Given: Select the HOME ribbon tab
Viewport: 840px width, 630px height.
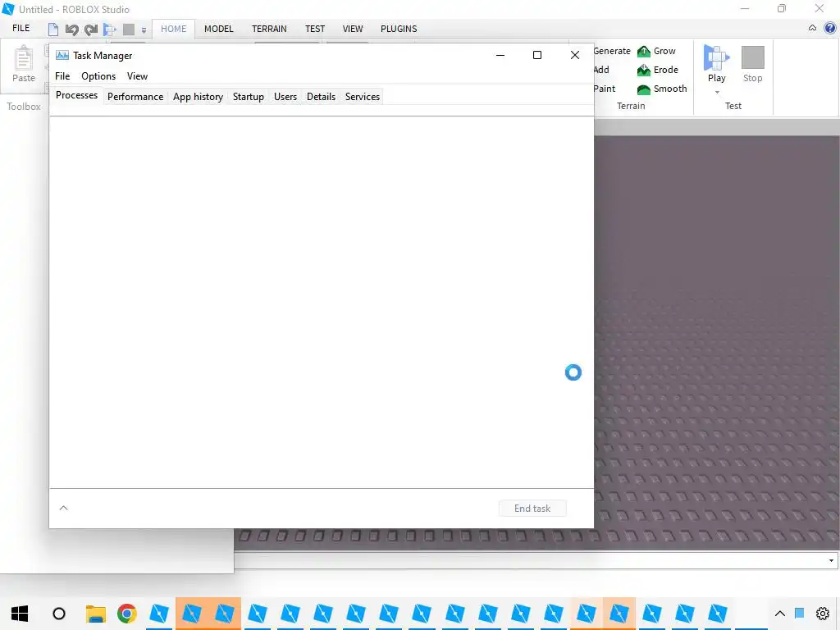Looking at the screenshot, I should [x=174, y=29].
